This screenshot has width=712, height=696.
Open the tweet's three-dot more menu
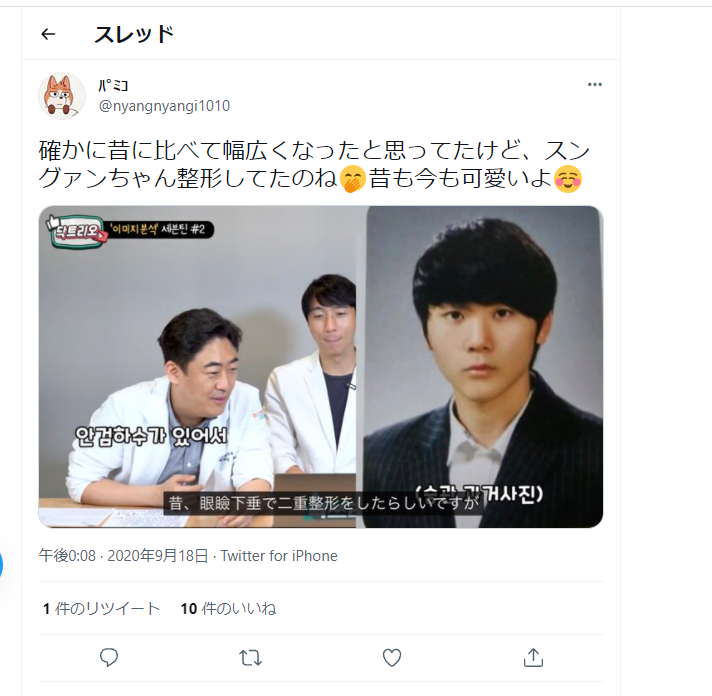pos(594,84)
